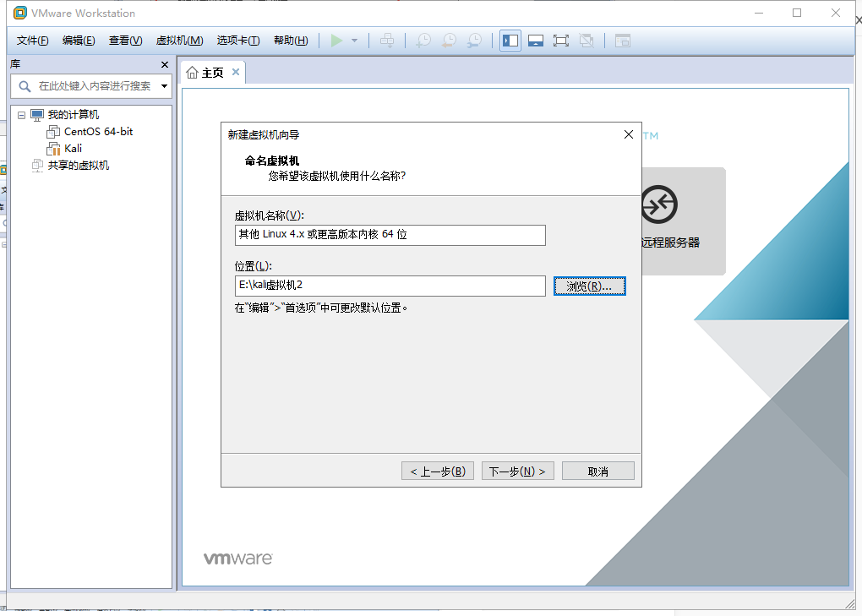Collapse the 我的计算机 tree node
This screenshot has width=862, height=616.
point(21,116)
